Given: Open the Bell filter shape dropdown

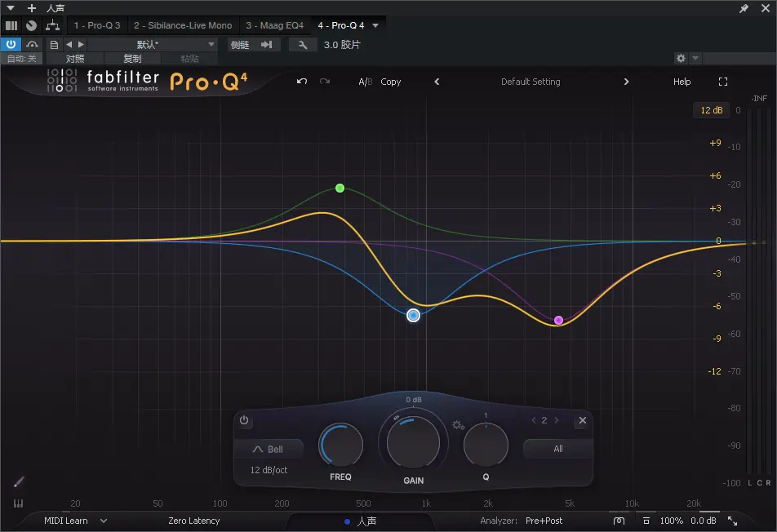Looking at the screenshot, I should pyautogui.click(x=268, y=449).
